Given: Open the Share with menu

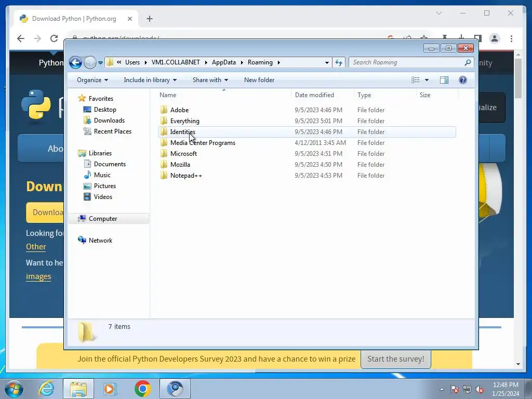Looking at the screenshot, I should tap(210, 80).
